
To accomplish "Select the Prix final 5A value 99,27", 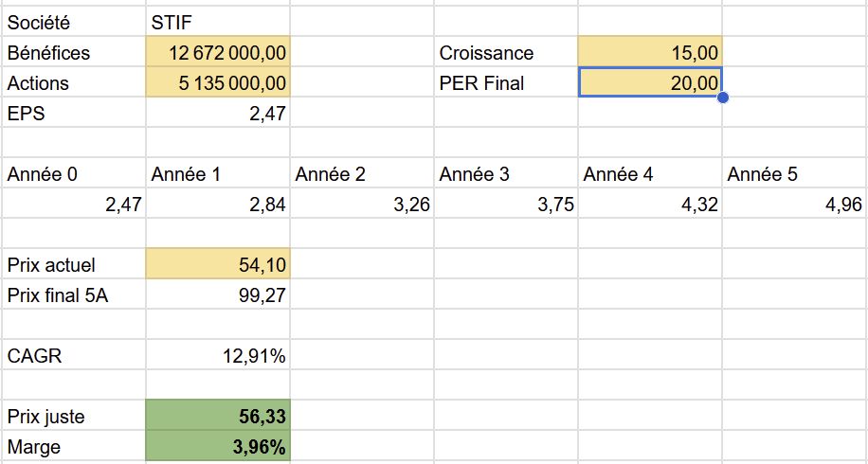I will coord(218,295).
